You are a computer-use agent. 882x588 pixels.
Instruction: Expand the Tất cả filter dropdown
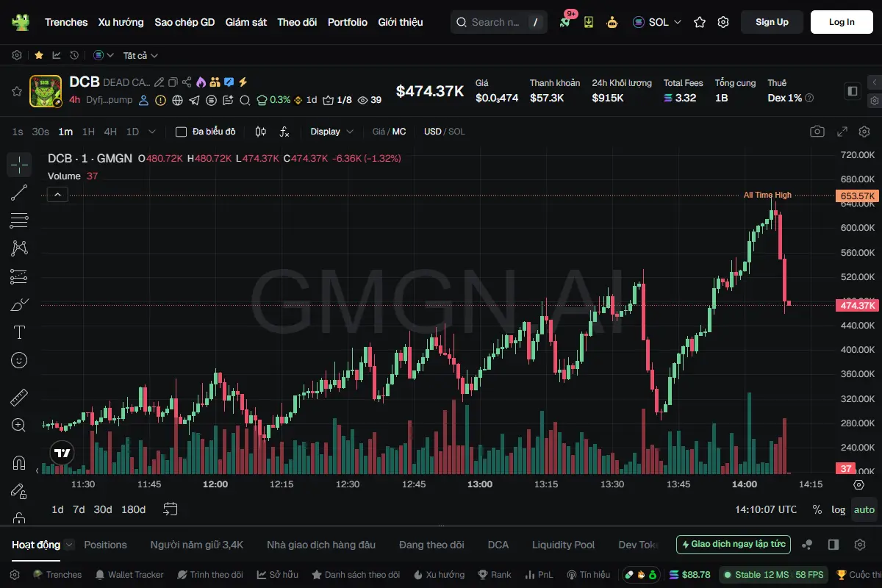click(140, 55)
